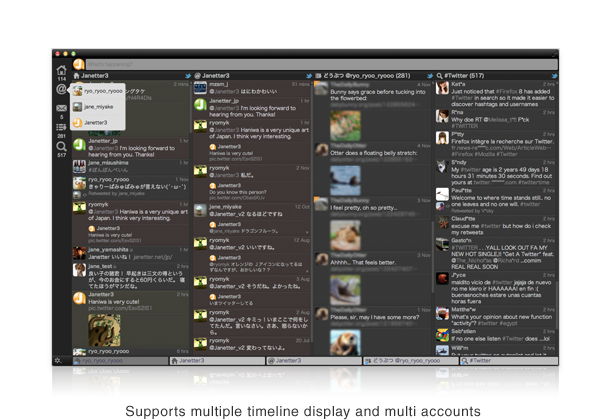Click jane_test avatar in home column
This screenshot has height=420, width=610.
(79, 270)
